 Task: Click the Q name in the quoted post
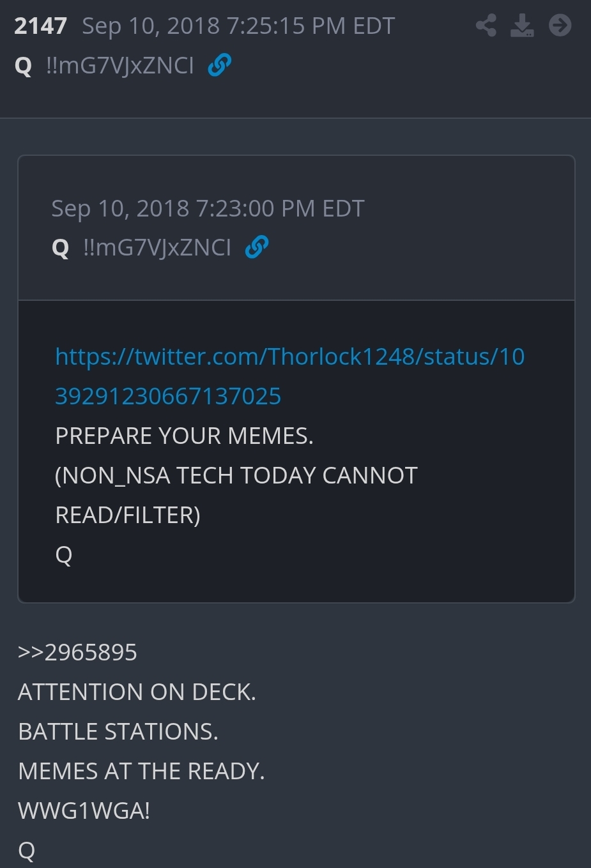(x=60, y=248)
